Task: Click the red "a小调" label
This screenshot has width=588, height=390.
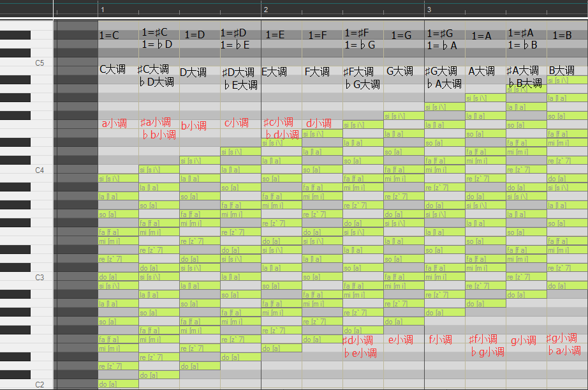Action: point(114,123)
